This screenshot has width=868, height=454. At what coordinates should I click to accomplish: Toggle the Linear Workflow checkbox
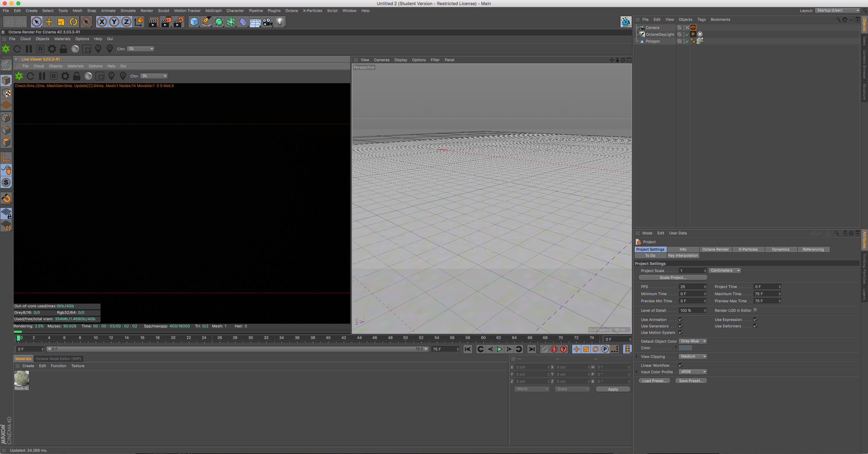[680, 365]
